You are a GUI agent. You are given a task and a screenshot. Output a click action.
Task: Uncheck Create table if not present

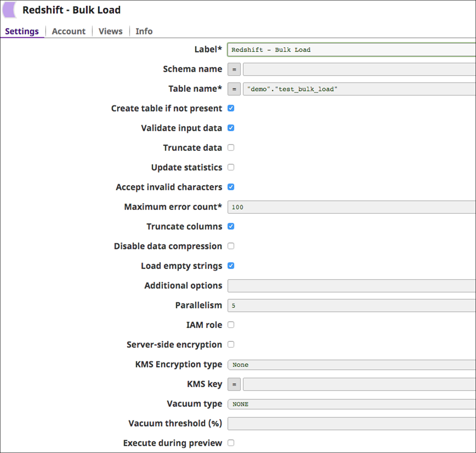pyautogui.click(x=231, y=108)
